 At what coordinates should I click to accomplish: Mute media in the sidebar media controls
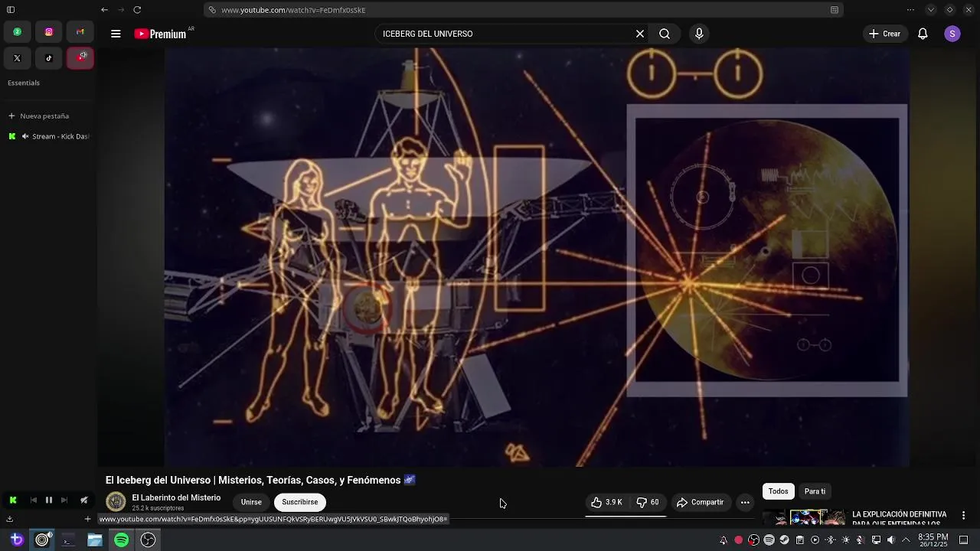[84, 500]
